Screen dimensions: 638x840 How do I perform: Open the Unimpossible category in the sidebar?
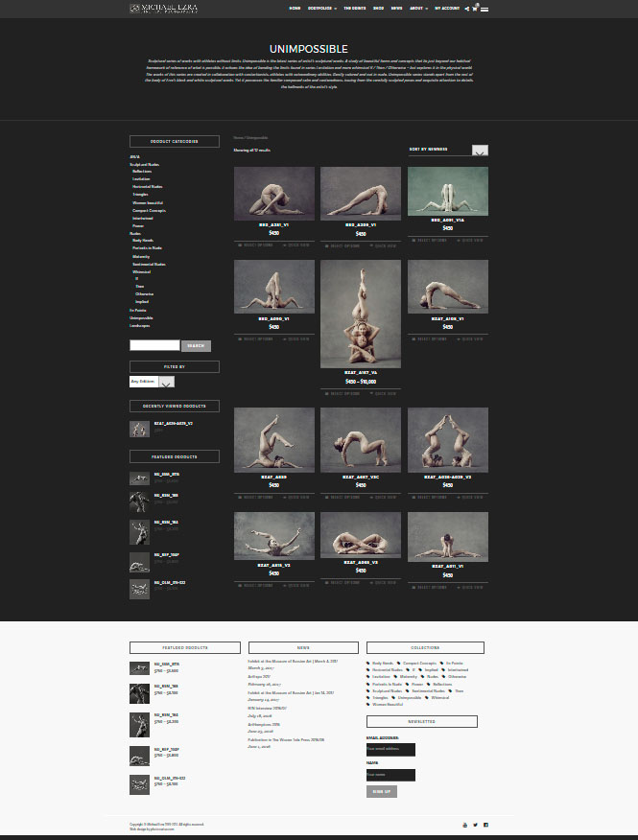[x=141, y=318]
